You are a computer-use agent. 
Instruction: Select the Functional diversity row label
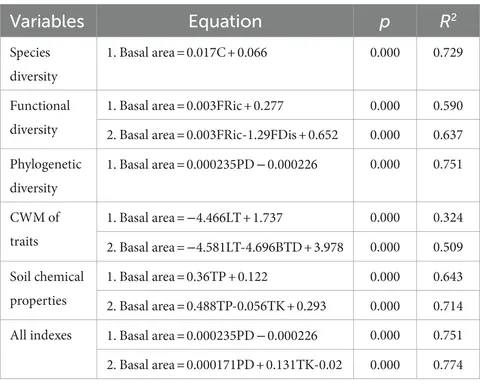click(x=40, y=117)
